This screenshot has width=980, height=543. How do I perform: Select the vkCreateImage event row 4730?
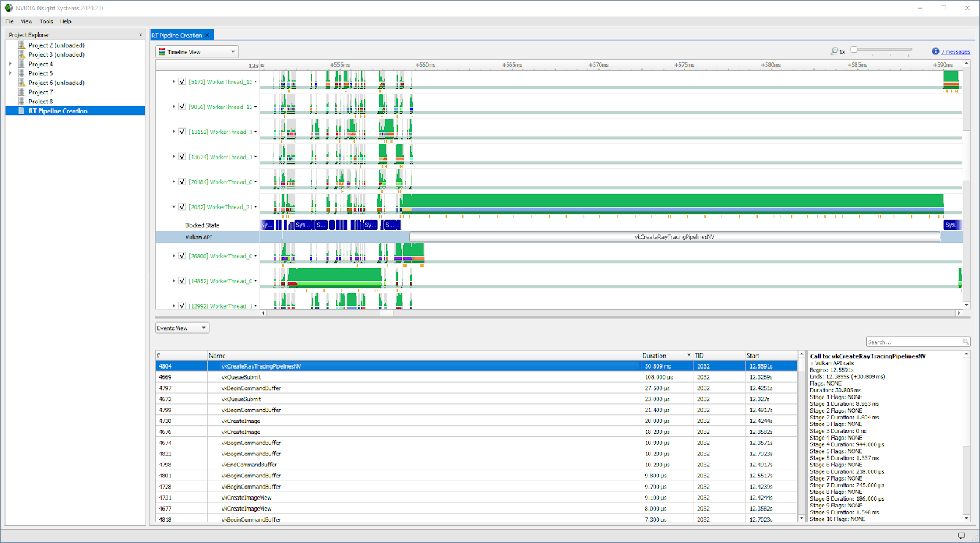tap(477, 421)
